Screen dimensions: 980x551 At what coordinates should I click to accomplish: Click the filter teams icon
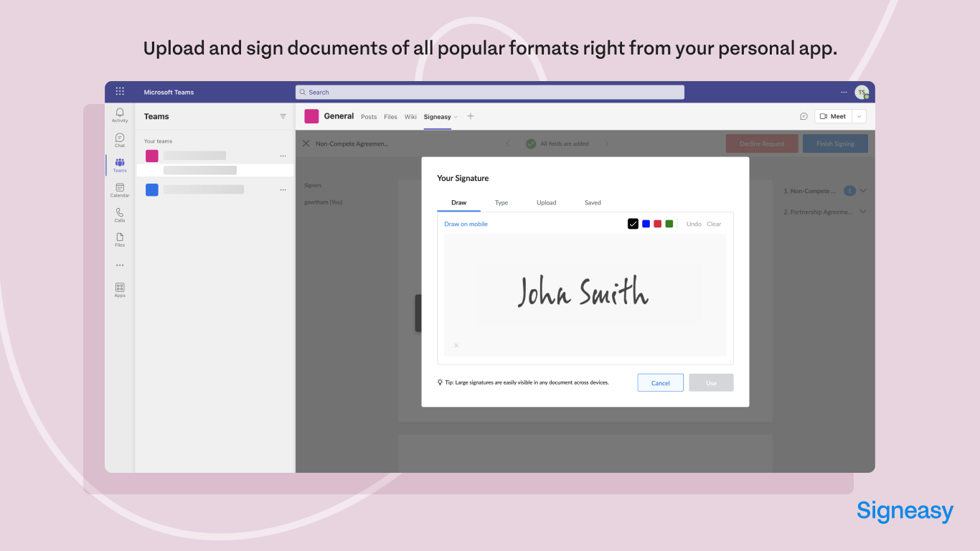(283, 116)
